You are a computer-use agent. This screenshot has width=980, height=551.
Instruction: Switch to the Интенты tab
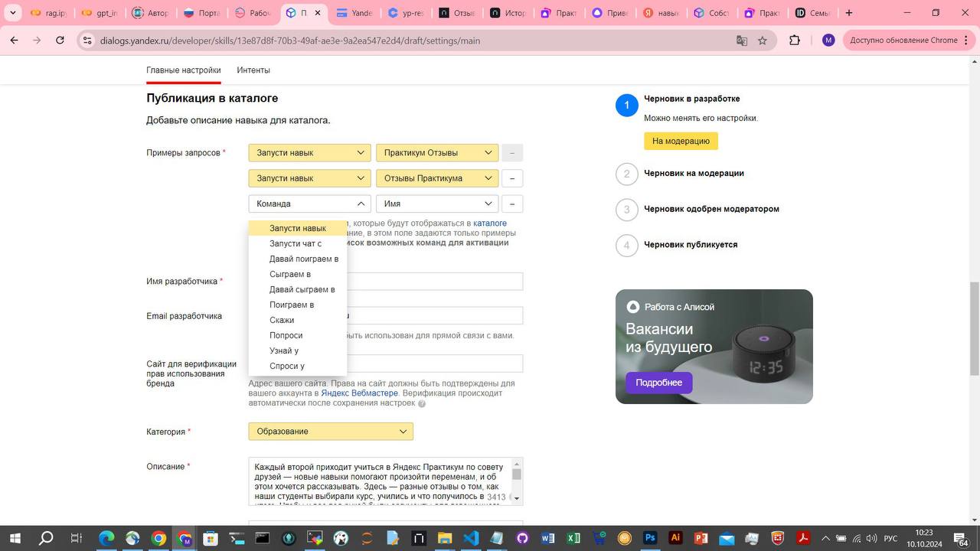(253, 70)
